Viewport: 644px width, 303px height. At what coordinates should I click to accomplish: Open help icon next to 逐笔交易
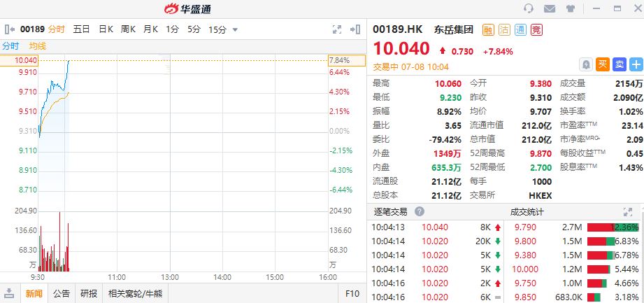419,212
